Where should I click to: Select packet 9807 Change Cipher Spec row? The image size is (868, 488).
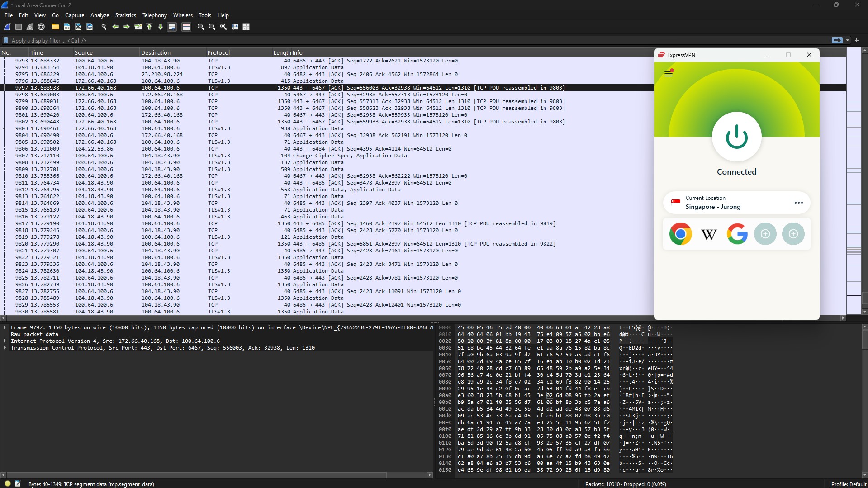point(327,156)
